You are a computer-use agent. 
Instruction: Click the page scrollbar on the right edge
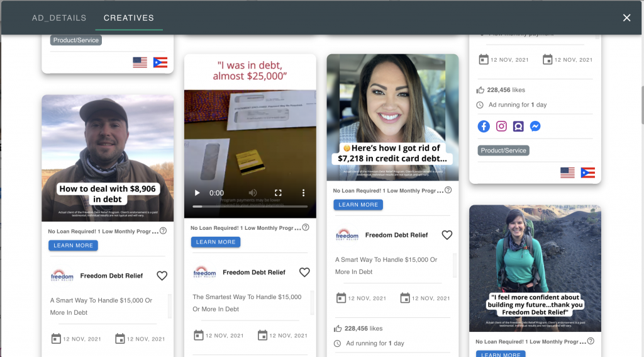(x=641, y=105)
